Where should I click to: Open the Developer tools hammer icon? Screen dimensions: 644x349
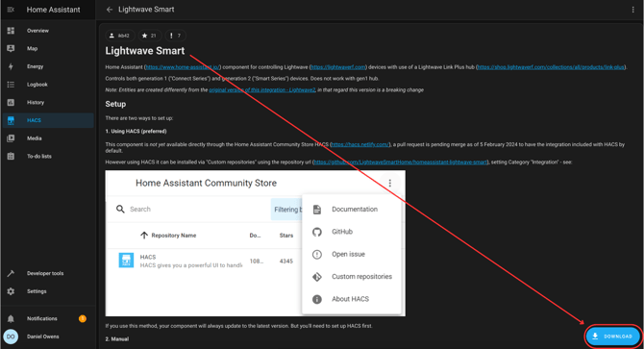pos(11,273)
